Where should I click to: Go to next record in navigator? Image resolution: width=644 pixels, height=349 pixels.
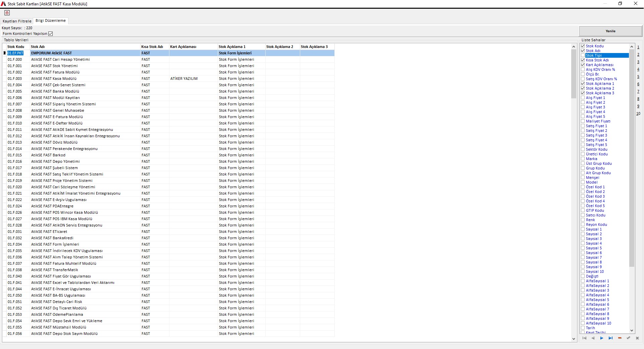[x=602, y=338]
